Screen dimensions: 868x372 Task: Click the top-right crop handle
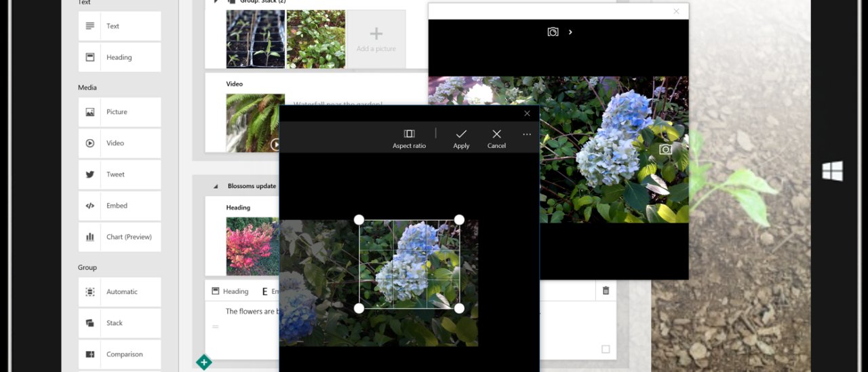click(x=459, y=219)
